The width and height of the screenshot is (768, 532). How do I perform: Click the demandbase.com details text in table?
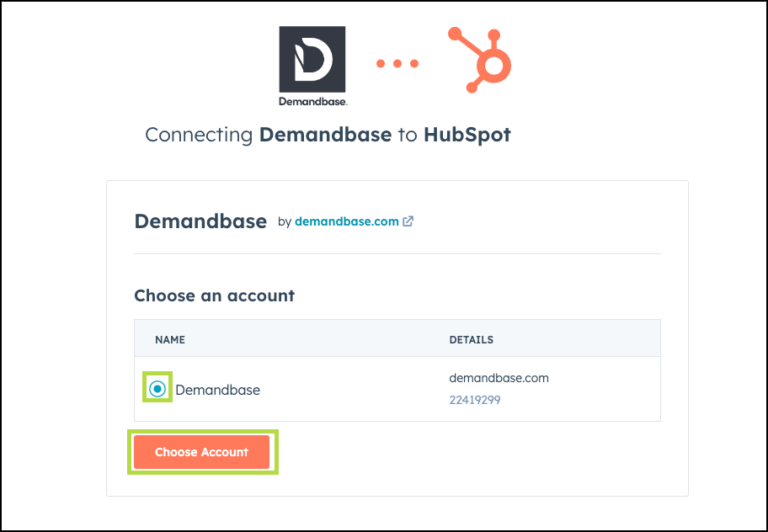pos(499,378)
